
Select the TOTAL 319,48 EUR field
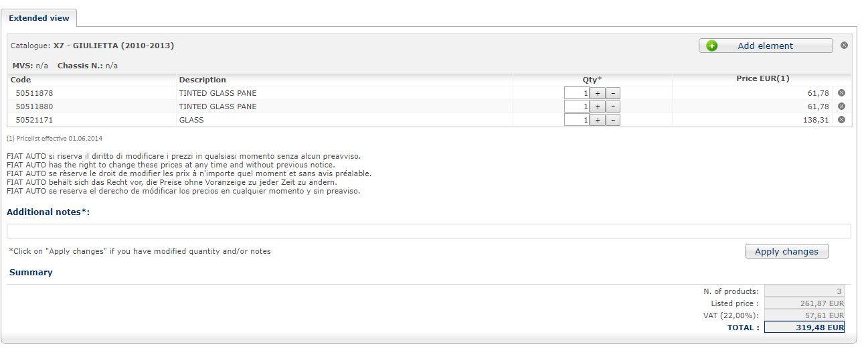tap(804, 327)
